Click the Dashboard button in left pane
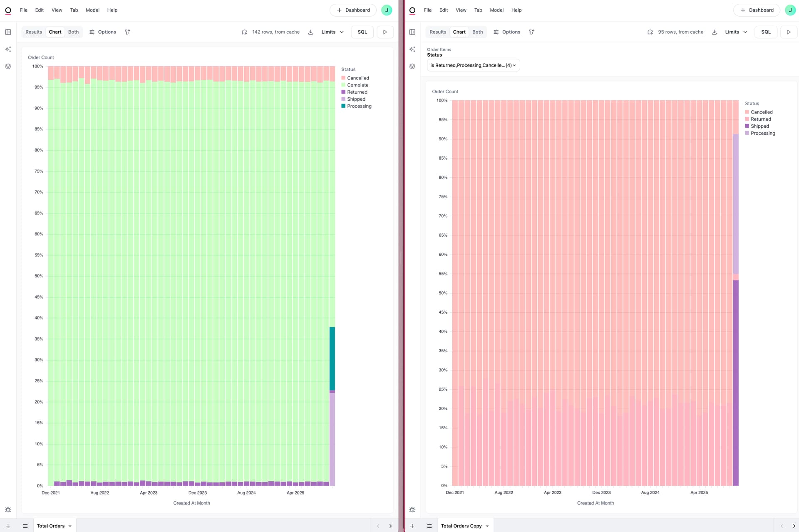 [x=353, y=10]
